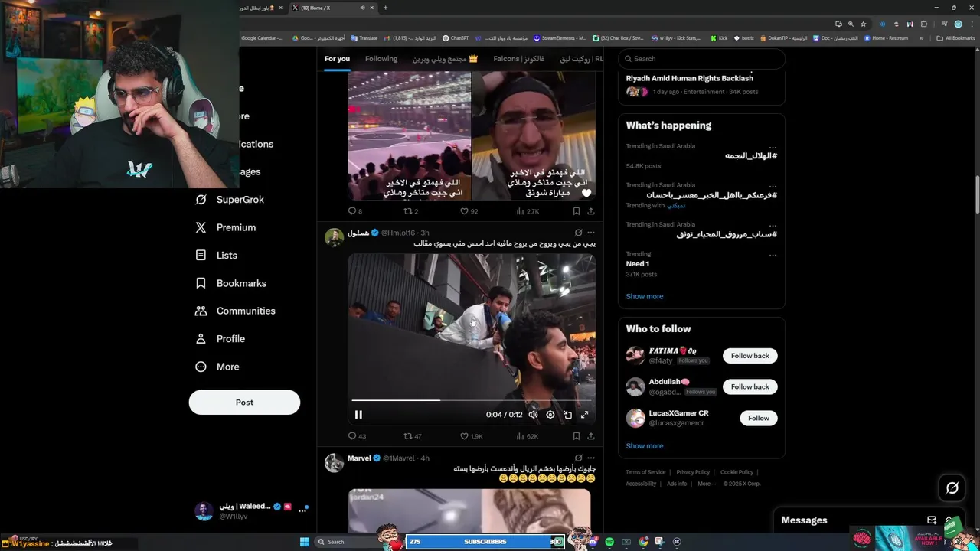Repost the top post showing 2 reposts
980x551 pixels.
[x=411, y=211]
